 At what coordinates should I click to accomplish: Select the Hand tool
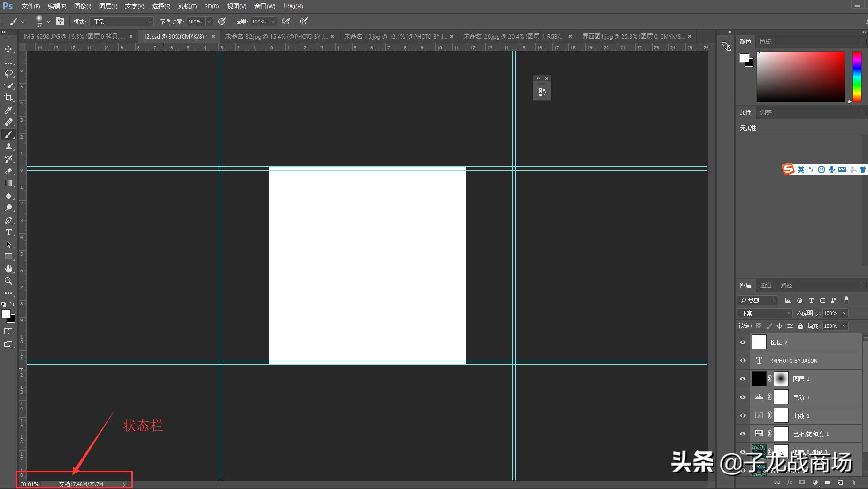(x=8, y=269)
